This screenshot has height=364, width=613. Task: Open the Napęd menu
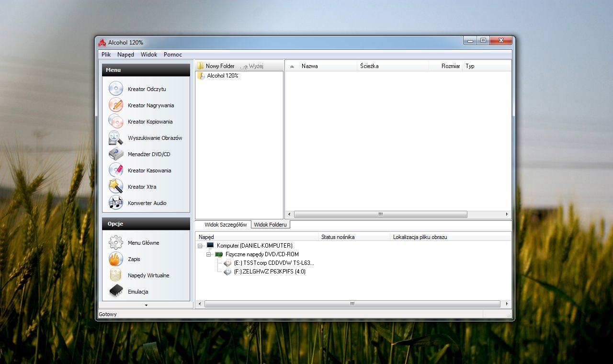pyautogui.click(x=125, y=55)
